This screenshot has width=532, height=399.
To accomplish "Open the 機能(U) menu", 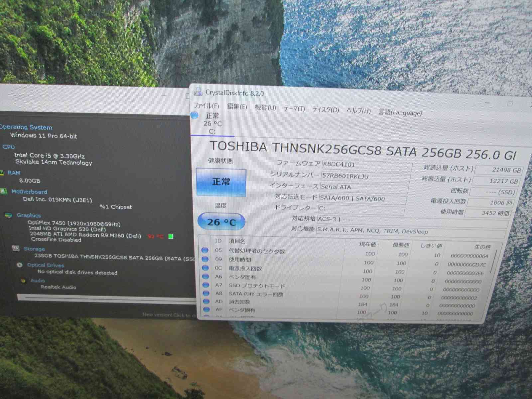I will [265, 108].
